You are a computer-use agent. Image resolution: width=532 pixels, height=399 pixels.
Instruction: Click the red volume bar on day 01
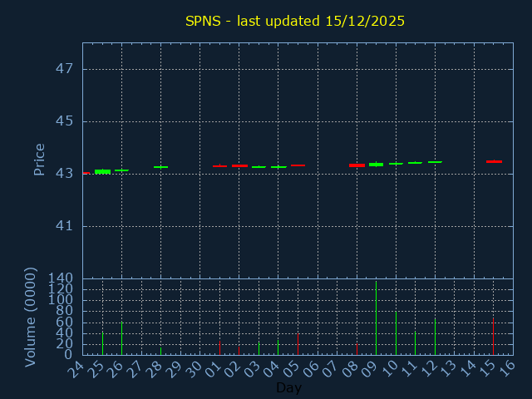point(219,347)
